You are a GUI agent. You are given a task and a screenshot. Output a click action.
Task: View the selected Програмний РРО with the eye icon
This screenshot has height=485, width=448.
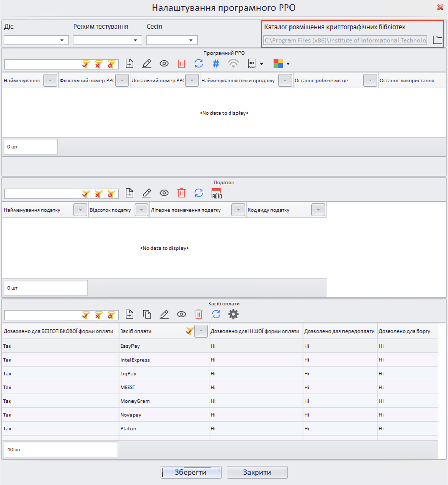(164, 63)
